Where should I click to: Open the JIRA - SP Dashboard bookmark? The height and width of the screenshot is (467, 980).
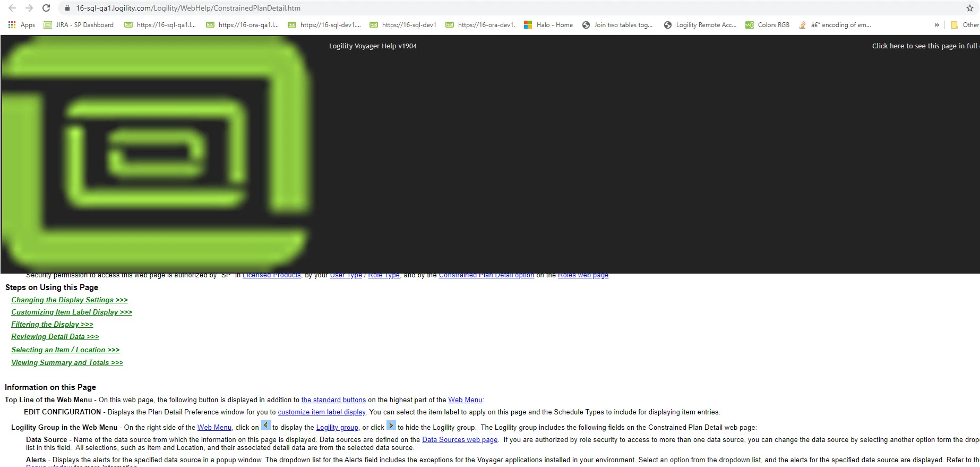(x=79, y=25)
